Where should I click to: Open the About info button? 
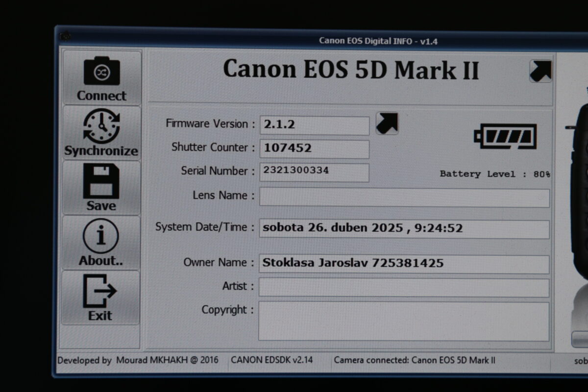(101, 243)
